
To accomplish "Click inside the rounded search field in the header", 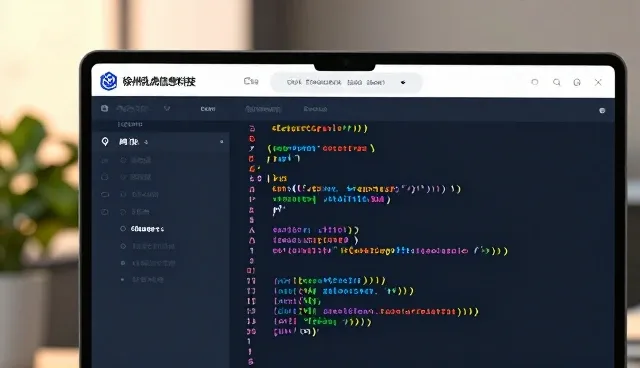I will (x=346, y=82).
